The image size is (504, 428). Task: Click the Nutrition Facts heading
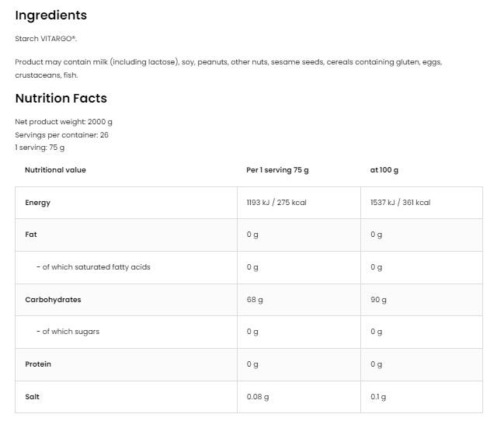pyautogui.click(x=61, y=99)
